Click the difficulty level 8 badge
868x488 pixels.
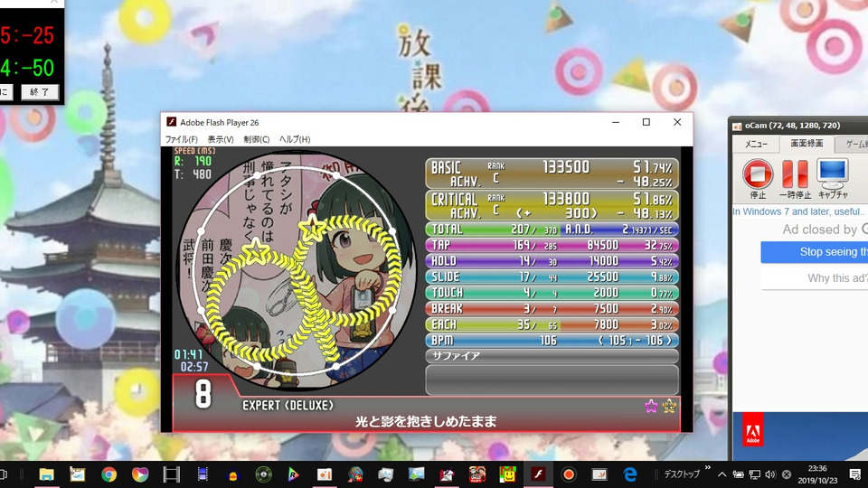point(203,394)
